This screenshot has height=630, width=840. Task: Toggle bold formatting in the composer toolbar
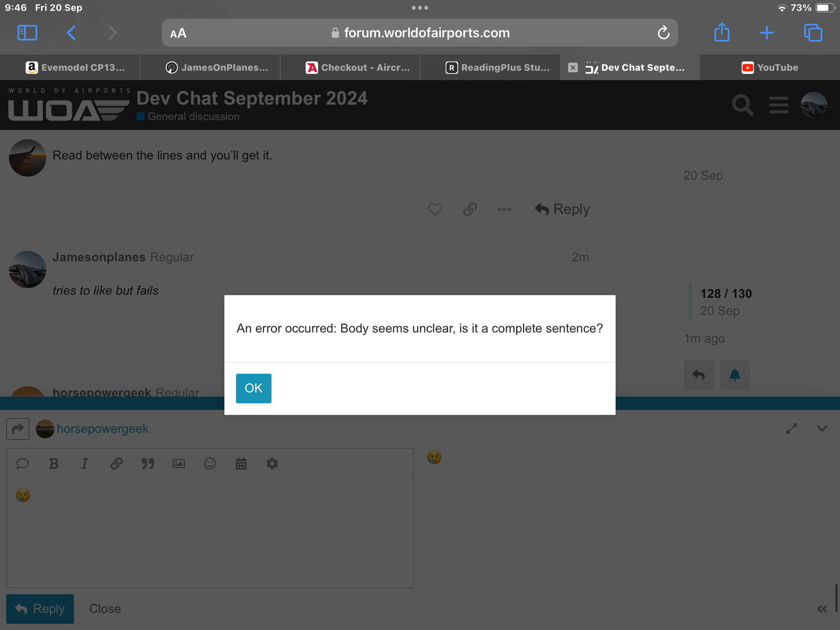coord(54,464)
